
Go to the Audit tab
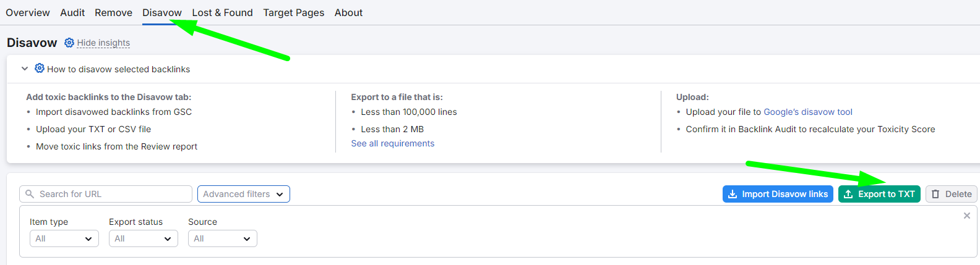tap(72, 12)
